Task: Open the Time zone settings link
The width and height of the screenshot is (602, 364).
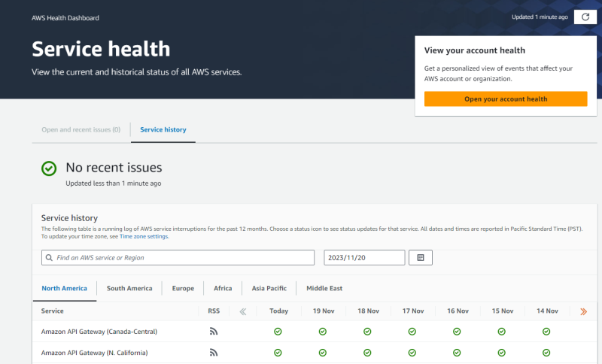Action: 144,236
